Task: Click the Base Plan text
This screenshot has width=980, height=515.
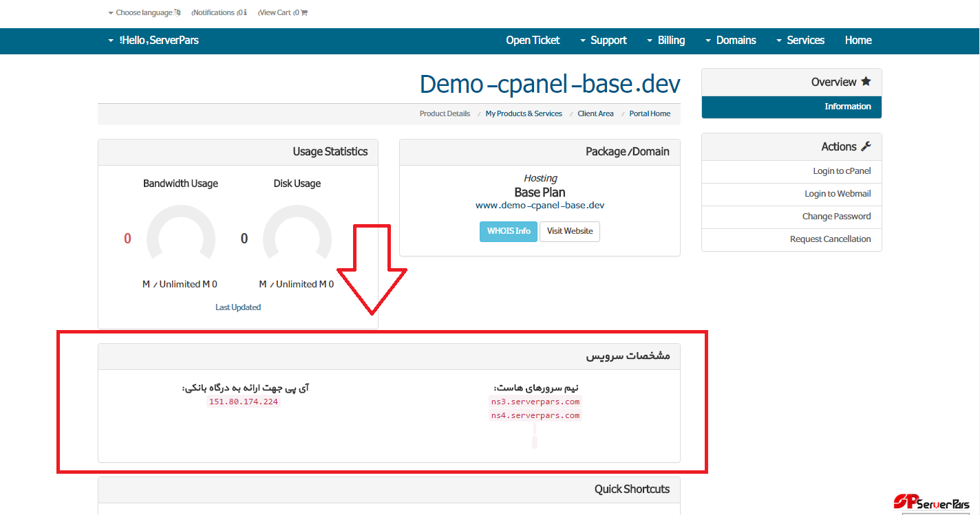Action: 540,193
